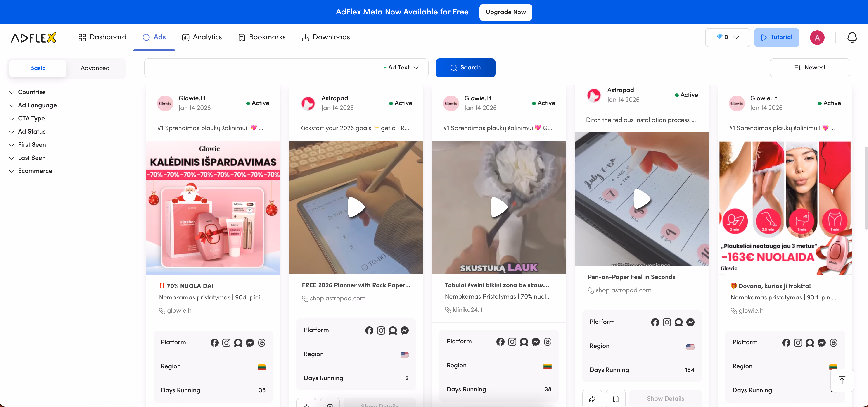This screenshot has width=868, height=407.
Task: Switch to the Advanced filter tab
Action: click(95, 68)
